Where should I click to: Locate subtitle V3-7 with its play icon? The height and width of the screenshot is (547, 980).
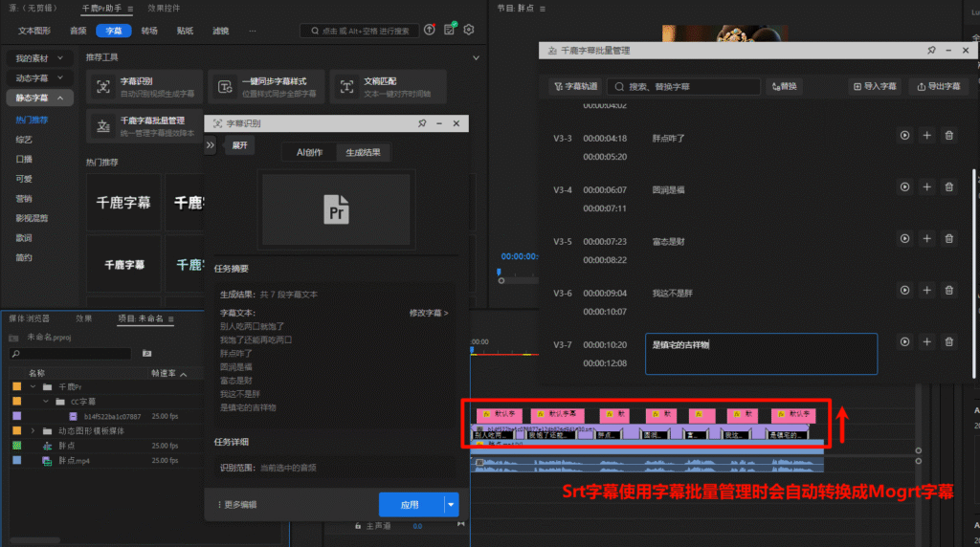904,342
